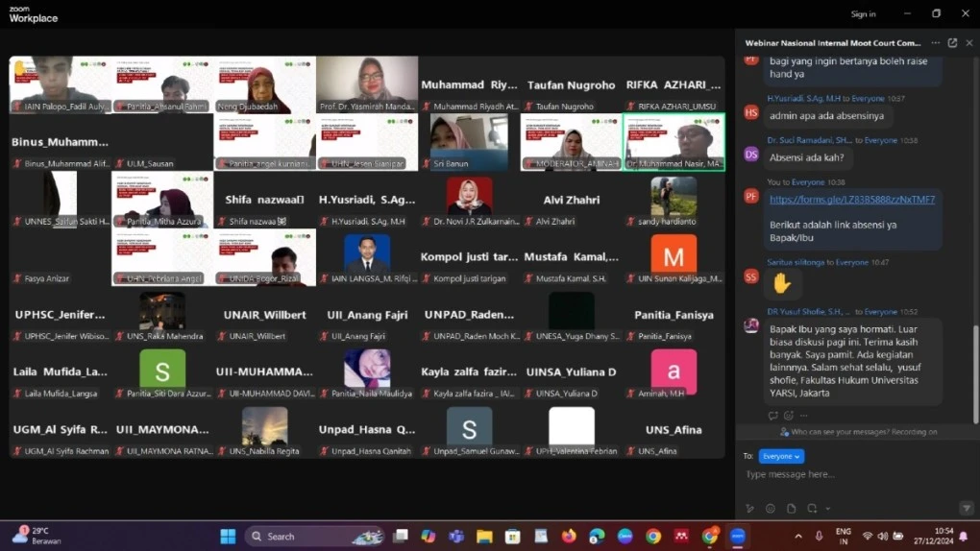Pop out the chat panel window
This screenshot has height=551, width=980.
click(x=952, y=43)
